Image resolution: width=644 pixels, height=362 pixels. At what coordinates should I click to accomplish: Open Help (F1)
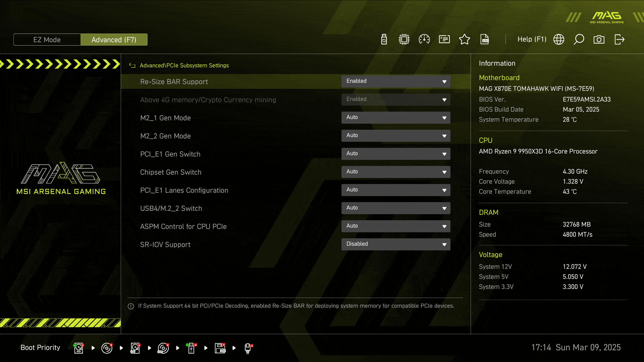click(x=532, y=39)
